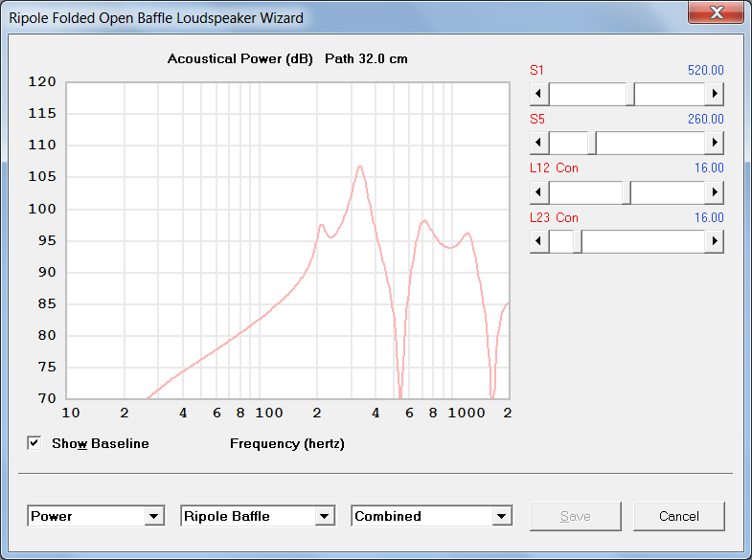Open the Ripole Baffle dropdown
752x560 pixels.
tap(325, 516)
